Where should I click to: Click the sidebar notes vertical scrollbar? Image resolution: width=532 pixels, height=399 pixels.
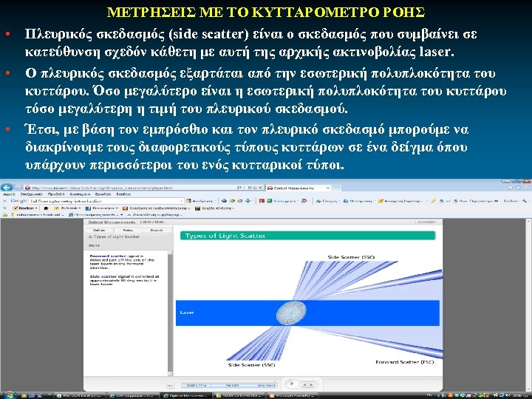coord(171,312)
